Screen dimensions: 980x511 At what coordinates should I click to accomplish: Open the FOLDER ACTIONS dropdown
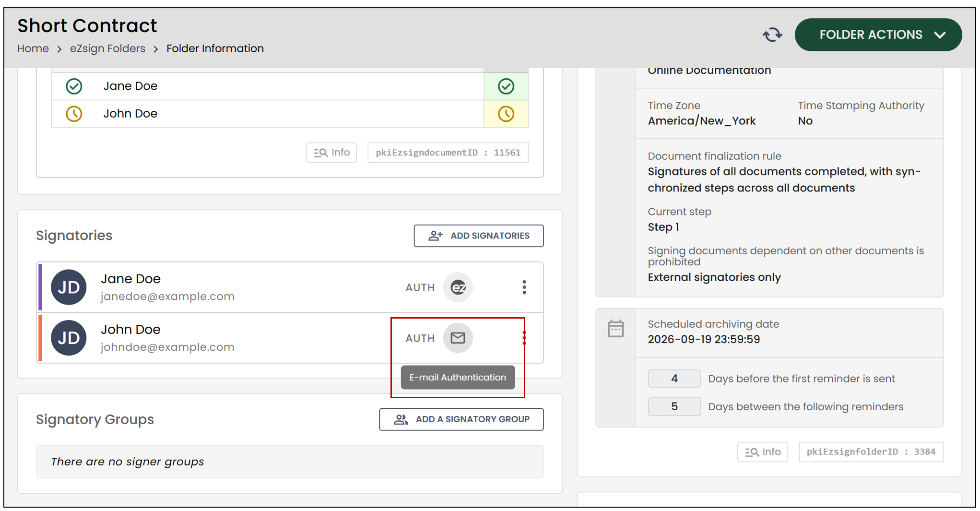pos(878,35)
